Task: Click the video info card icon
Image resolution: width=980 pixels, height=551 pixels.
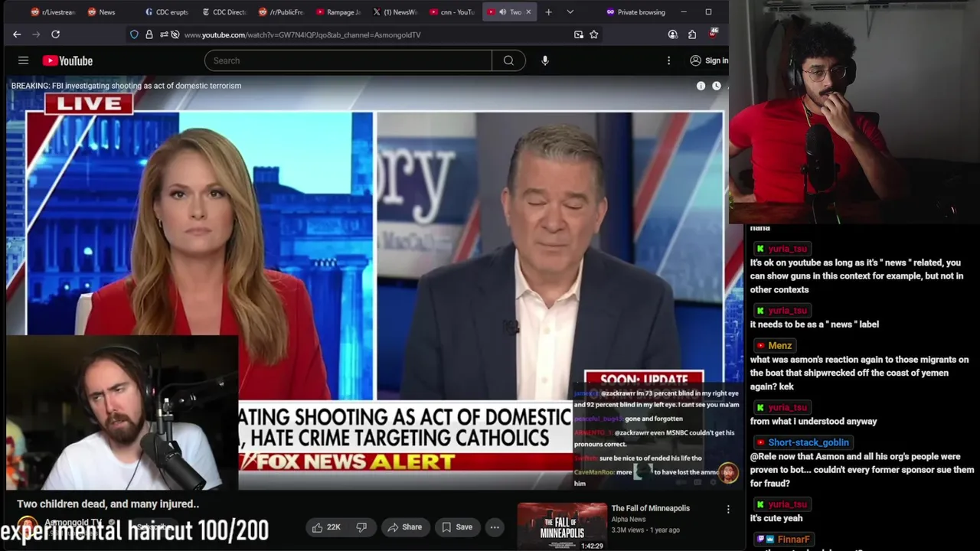Action: tap(701, 86)
